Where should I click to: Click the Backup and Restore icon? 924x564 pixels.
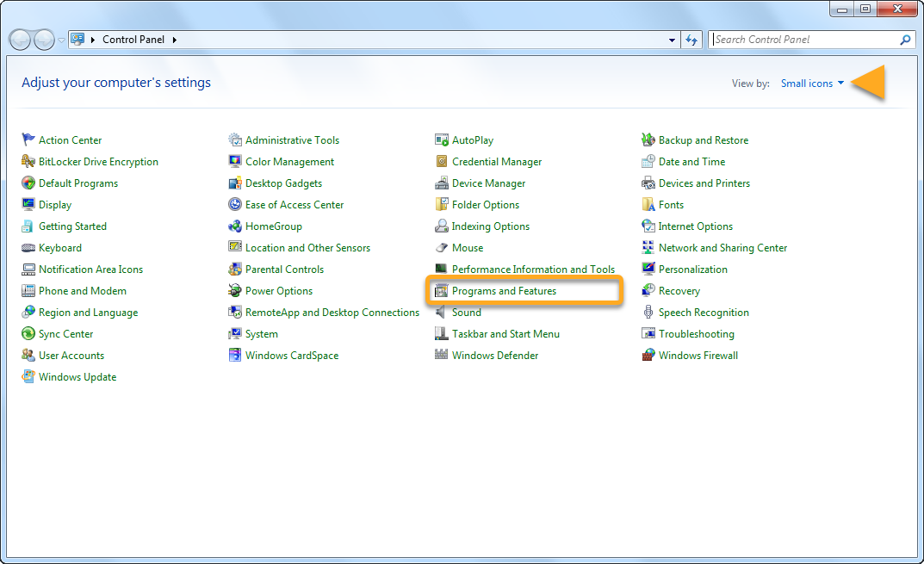point(648,140)
